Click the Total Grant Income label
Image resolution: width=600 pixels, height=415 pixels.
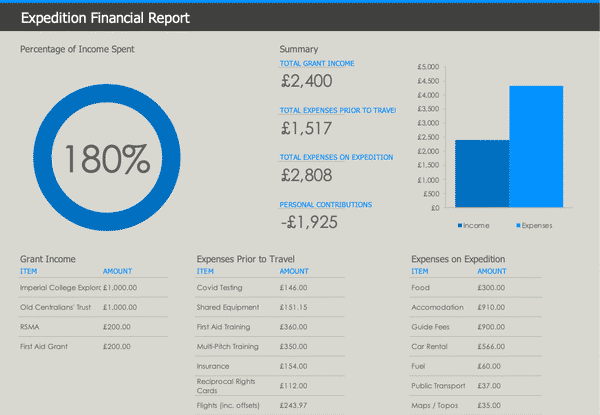point(317,64)
